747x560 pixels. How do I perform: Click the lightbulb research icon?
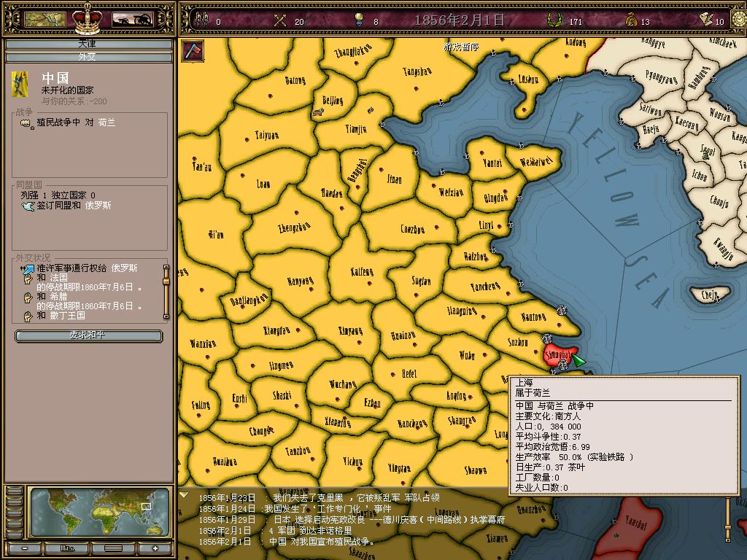point(359,20)
